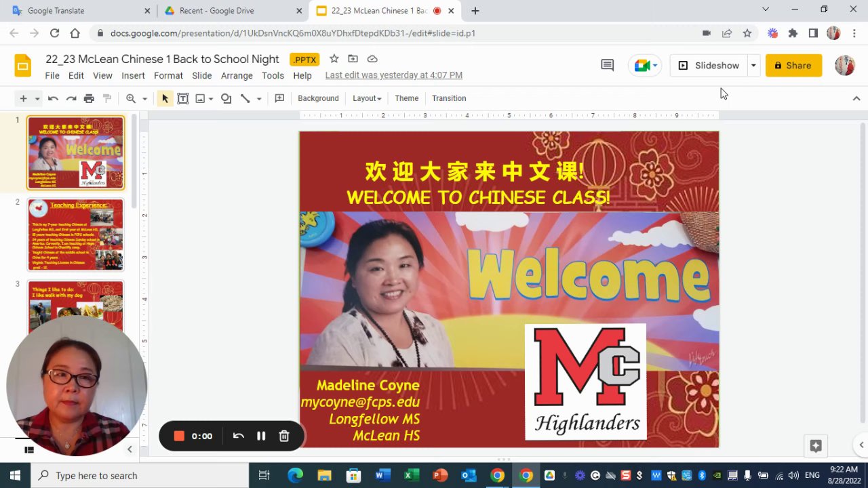Open last edit version history link

(394, 76)
